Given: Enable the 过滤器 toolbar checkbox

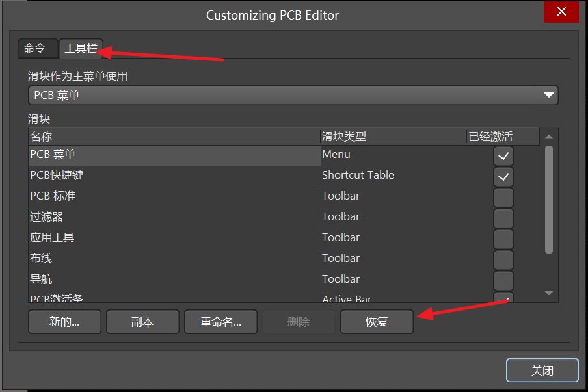Looking at the screenshot, I should pos(503,218).
